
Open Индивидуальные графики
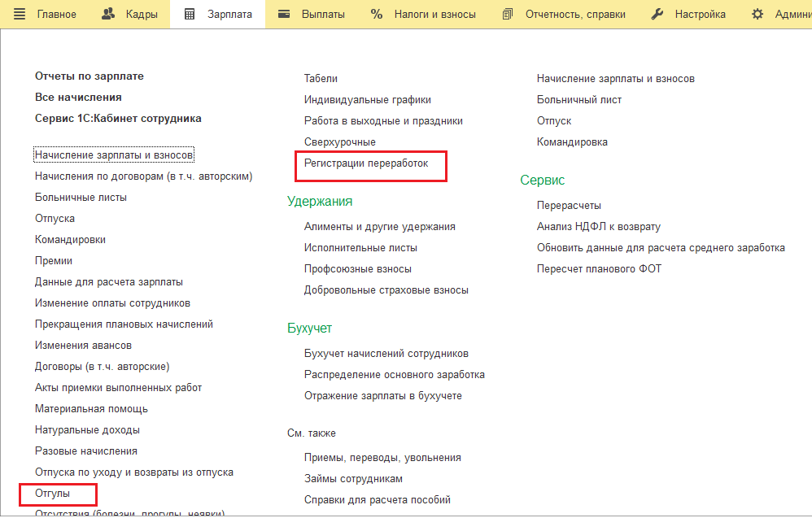368,100
